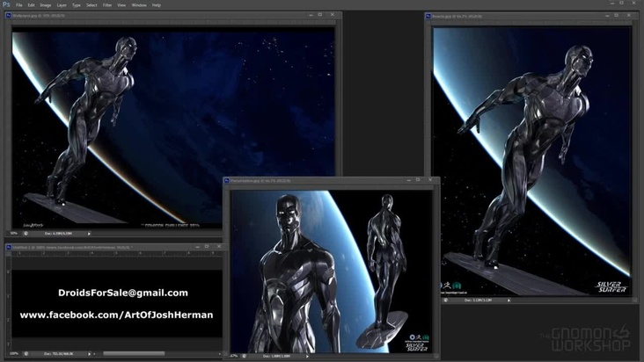Open the File menu
Screen dimensions: 644x362
coord(19,5)
